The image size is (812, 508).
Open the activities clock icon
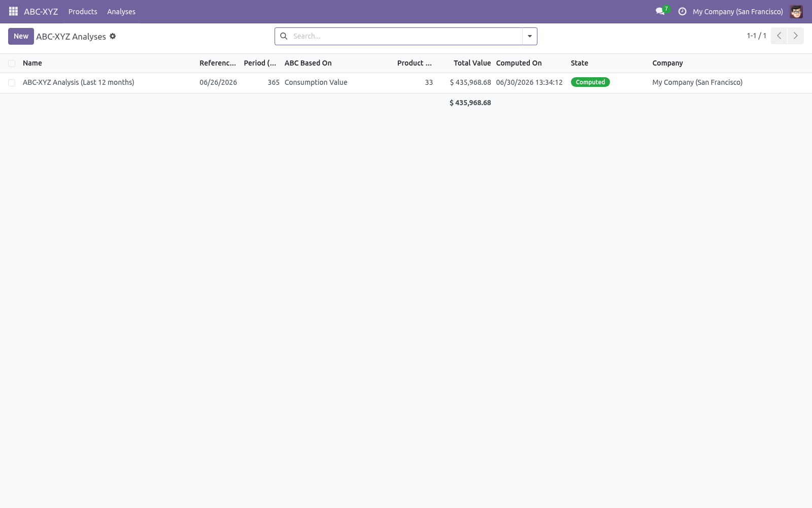[x=682, y=11]
